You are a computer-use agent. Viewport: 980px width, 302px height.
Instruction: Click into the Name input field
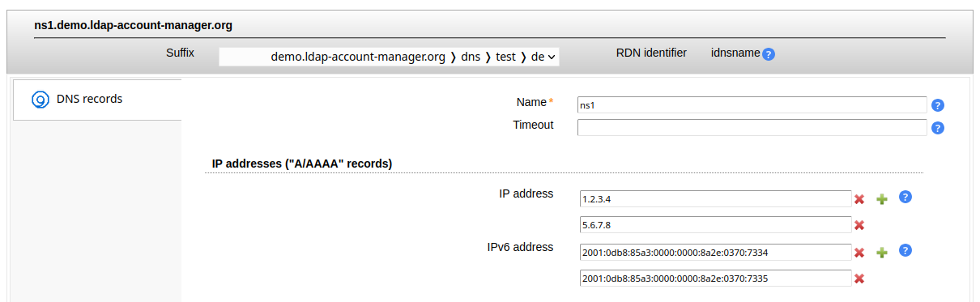tap(752, 105)
